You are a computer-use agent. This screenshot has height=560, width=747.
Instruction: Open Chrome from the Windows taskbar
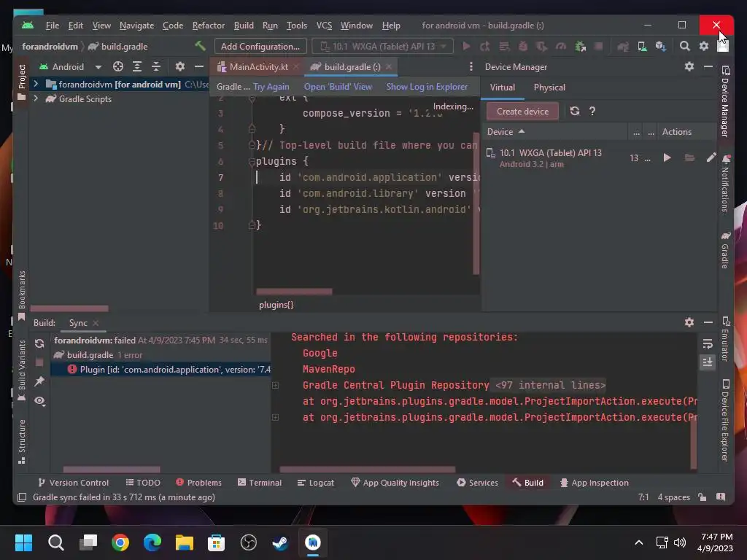120,542
